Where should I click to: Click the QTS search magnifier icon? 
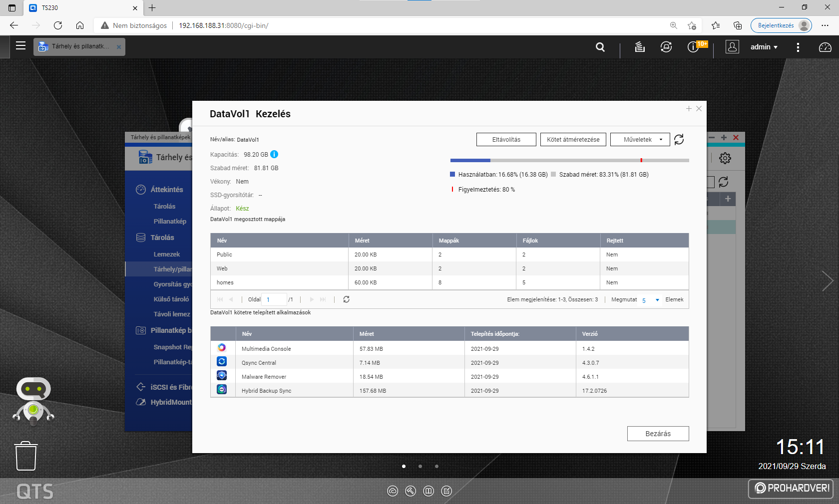coord(600,47)
